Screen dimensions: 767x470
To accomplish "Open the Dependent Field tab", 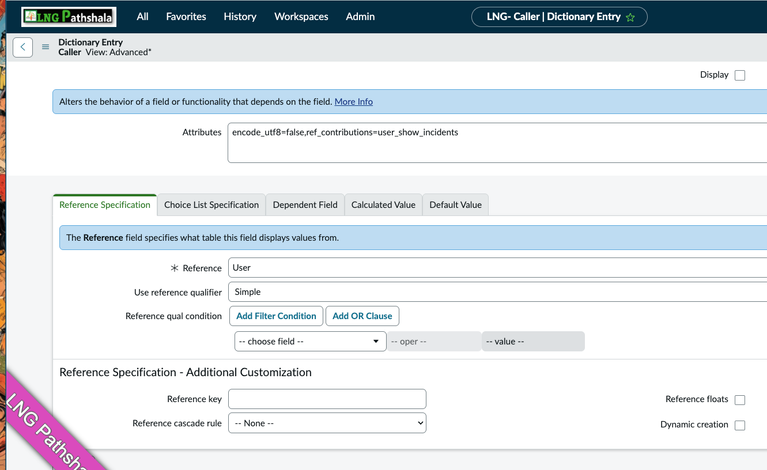I will (x=305, y=205).
